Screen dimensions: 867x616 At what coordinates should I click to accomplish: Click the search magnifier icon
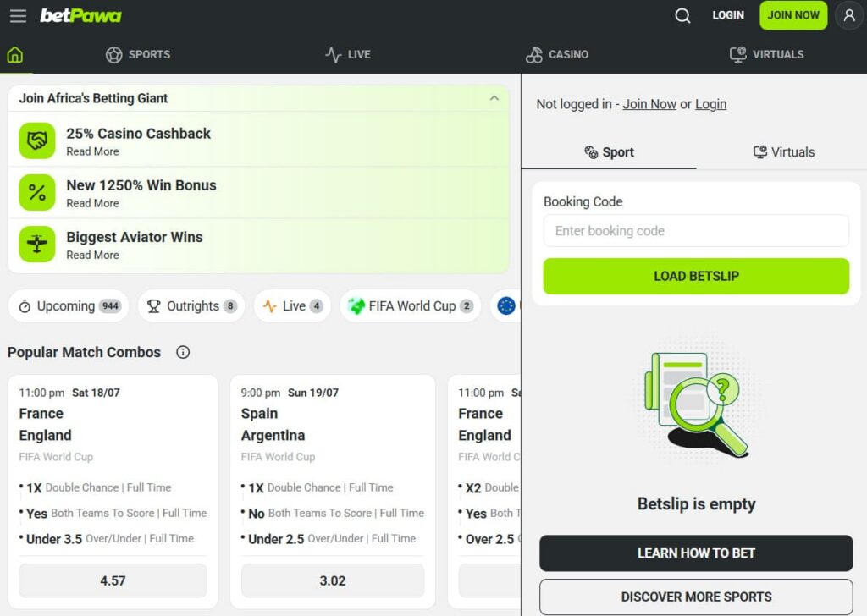[x=683, y=15]
